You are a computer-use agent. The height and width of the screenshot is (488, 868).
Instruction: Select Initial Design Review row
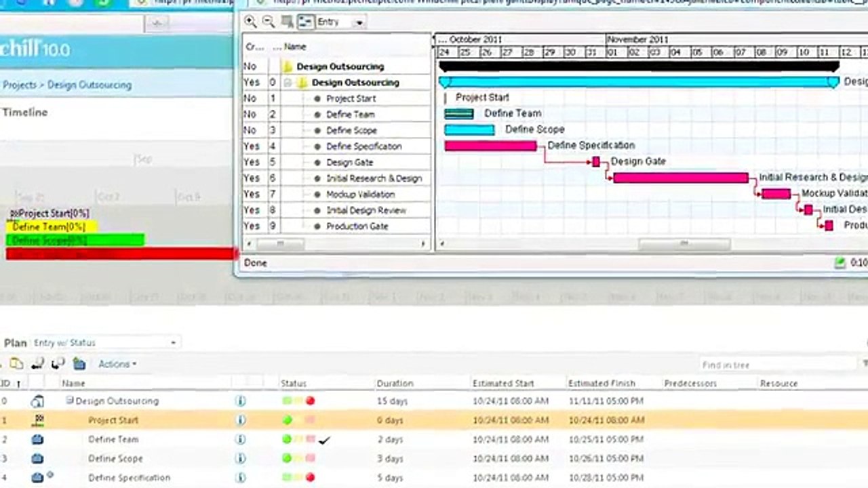click(337, 210)
